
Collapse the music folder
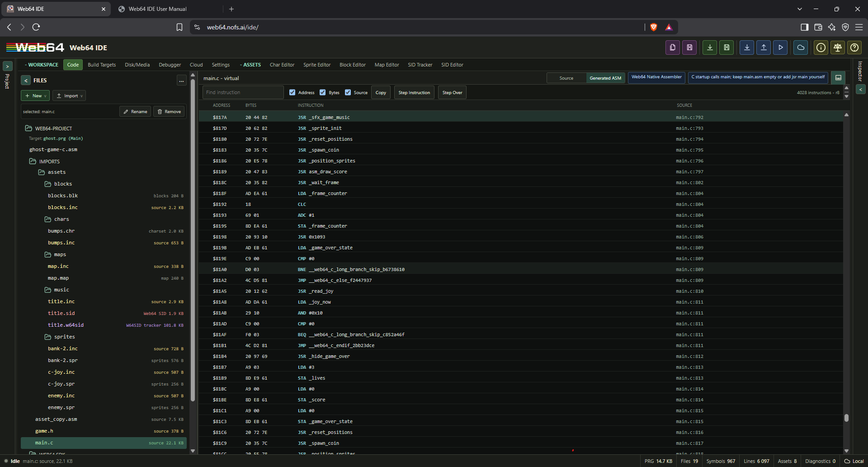tap(57, 290)
